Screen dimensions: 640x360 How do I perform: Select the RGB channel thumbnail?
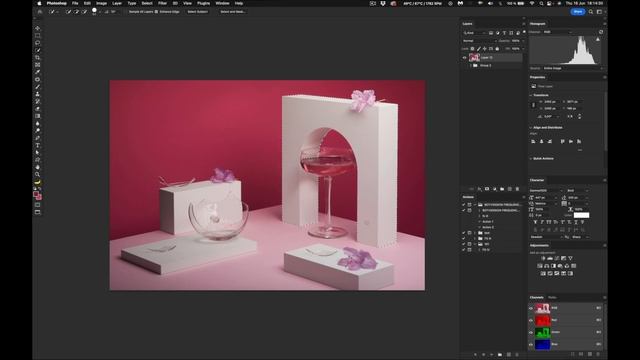[x=542, y=308]
